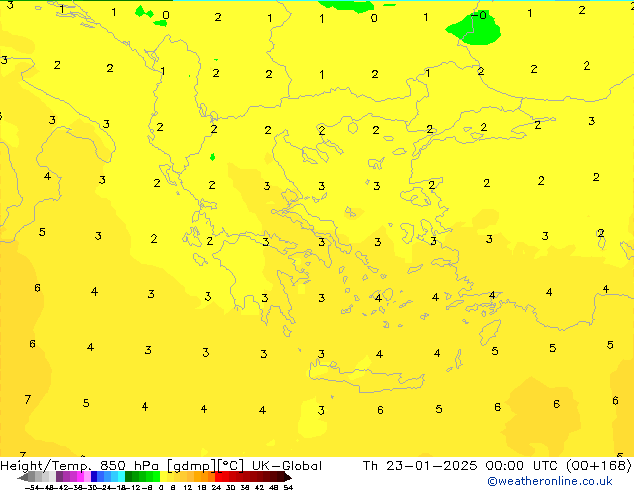Image resolution: width=634 pixels, height=490 pixels.
Task: Click the magenta swatch in the colour legend
Action: click(80, 476)
